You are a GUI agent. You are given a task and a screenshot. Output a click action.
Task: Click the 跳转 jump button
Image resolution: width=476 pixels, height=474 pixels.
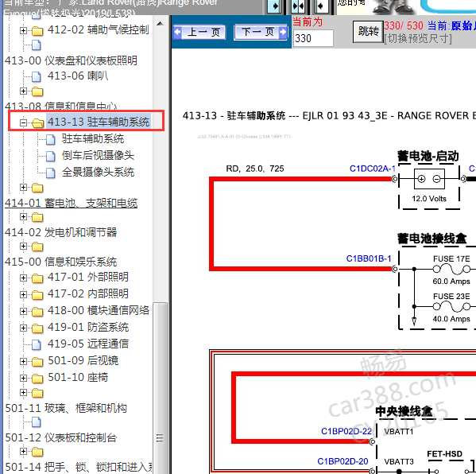[x=368, y=32]
